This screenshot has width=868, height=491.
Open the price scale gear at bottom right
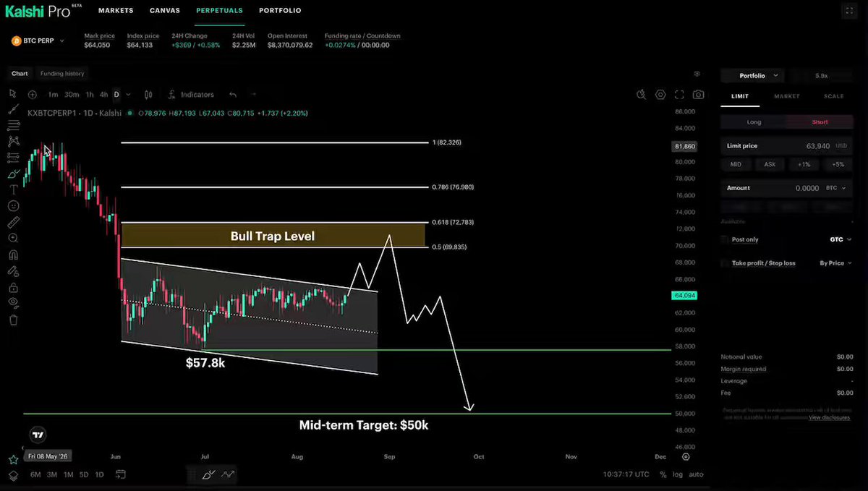(x=686, y=457)
